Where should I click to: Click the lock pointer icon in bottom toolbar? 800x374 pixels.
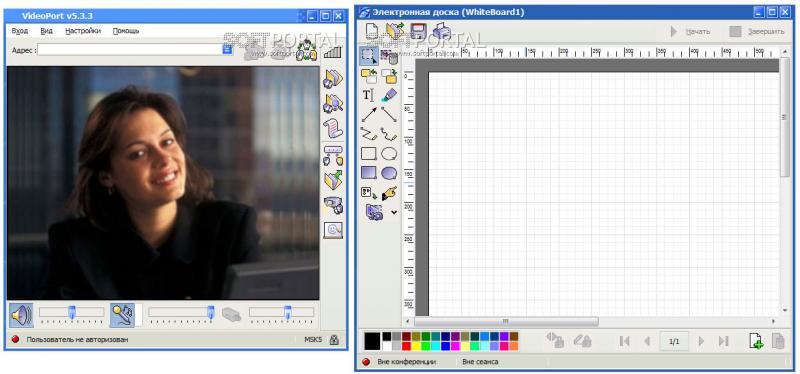coord(556,340)
